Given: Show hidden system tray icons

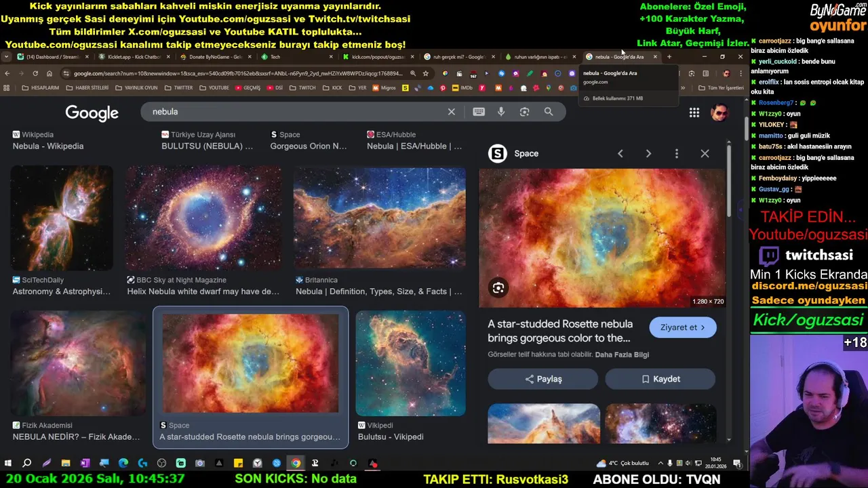Looking at the screenshot, I should point(660,464).
